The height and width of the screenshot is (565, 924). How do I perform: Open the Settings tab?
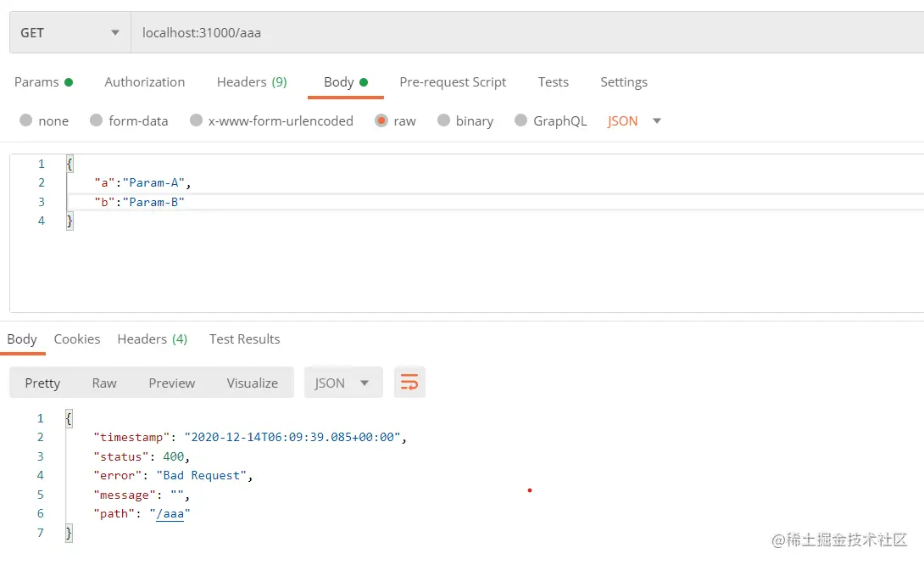point(623,82)
